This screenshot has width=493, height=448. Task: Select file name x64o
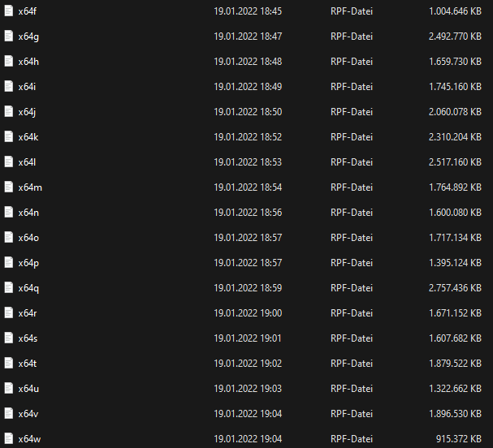[x=28, y=238]
